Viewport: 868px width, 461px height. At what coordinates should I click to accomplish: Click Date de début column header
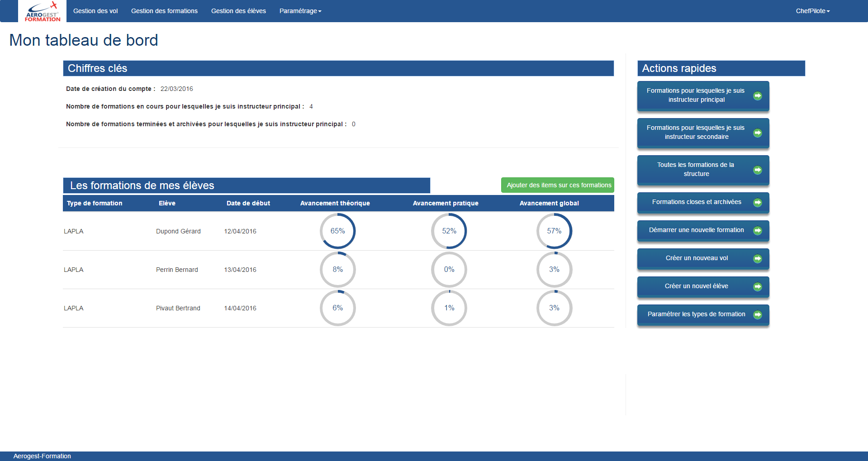[x=248, y=203]
